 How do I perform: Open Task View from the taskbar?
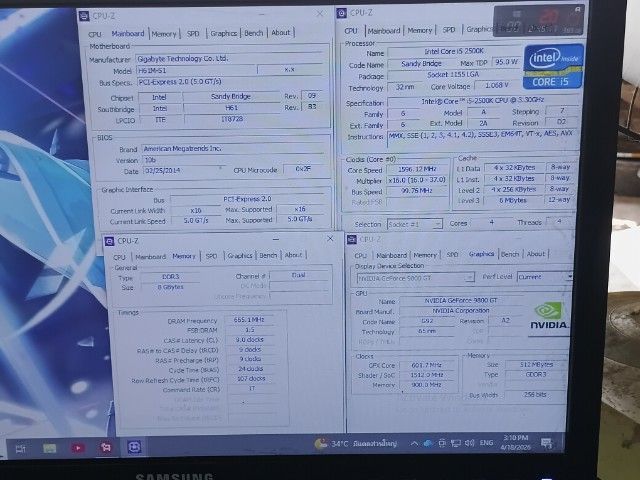coord(20,449)
